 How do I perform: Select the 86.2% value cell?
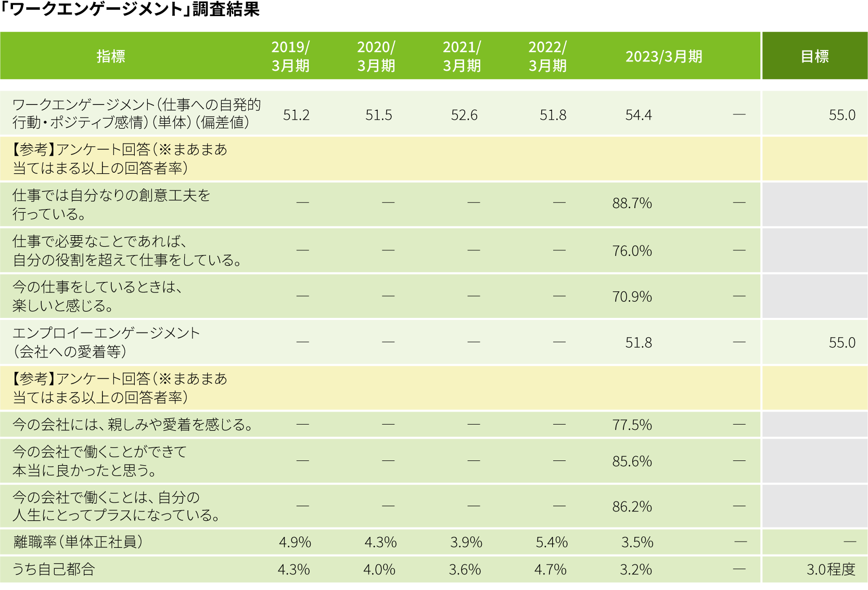(x=632, y=507)
